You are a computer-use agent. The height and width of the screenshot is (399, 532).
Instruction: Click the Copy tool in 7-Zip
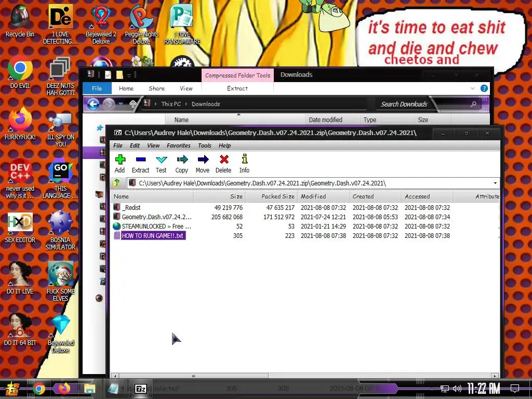click(x=182, y=164)
